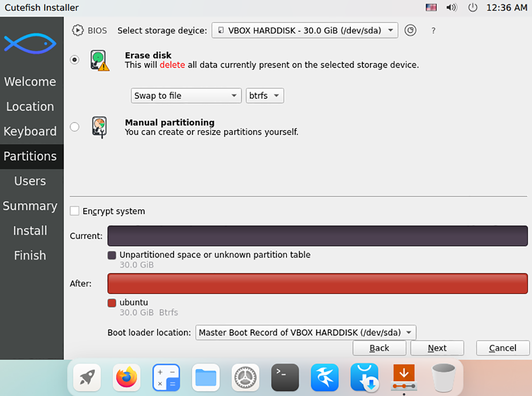Click the Back button
532x396 pixels.
pos(379,348)
